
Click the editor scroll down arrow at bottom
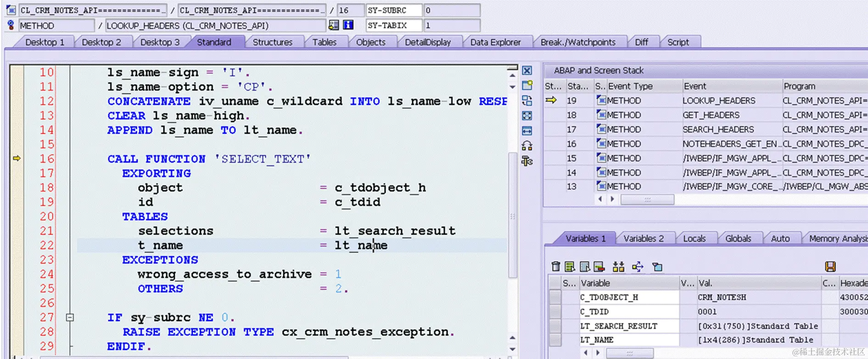(x=512, y=349)
